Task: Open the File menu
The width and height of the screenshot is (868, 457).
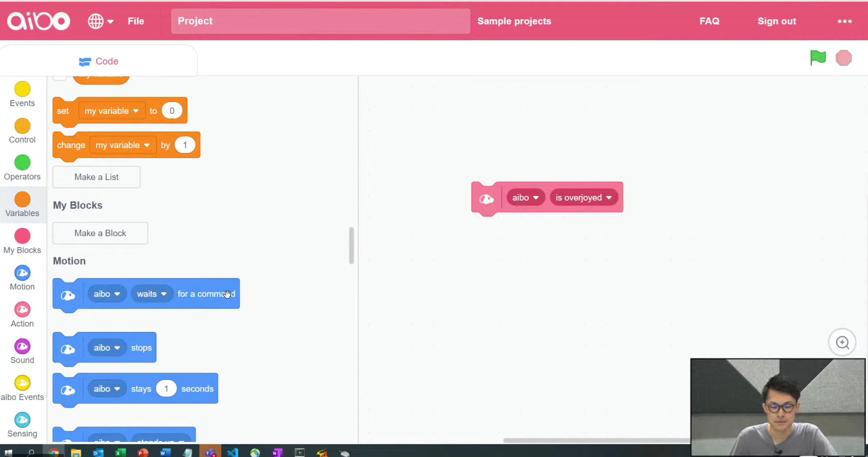Action: pos(135,21)
